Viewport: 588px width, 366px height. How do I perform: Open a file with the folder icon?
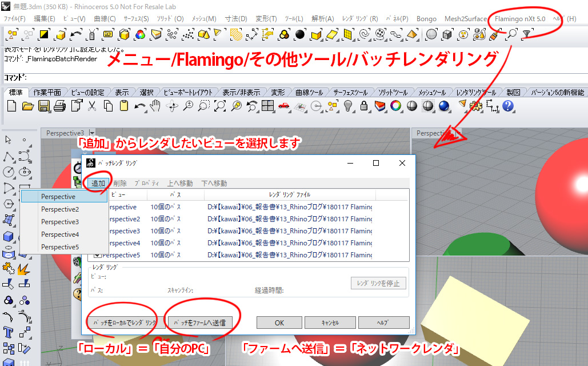click(x=28, y=106)
